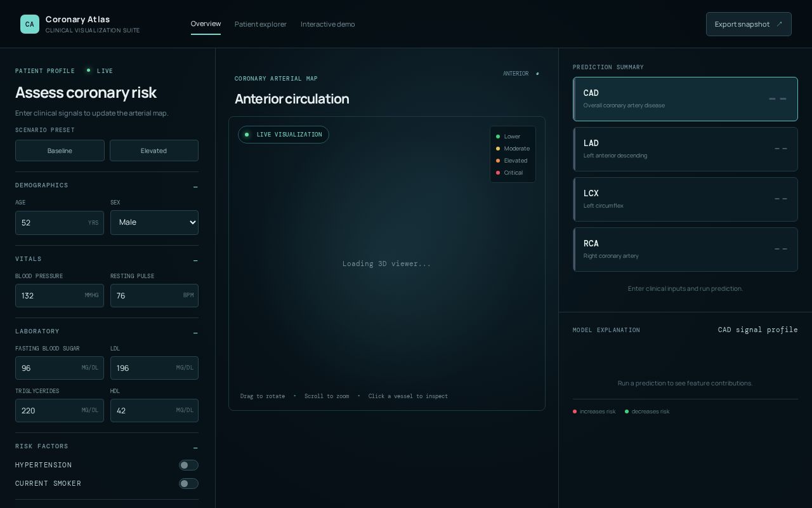Click the Coronary Atlas title
The height and width of the screenshot is (508, 812).
tap(77, 19)
